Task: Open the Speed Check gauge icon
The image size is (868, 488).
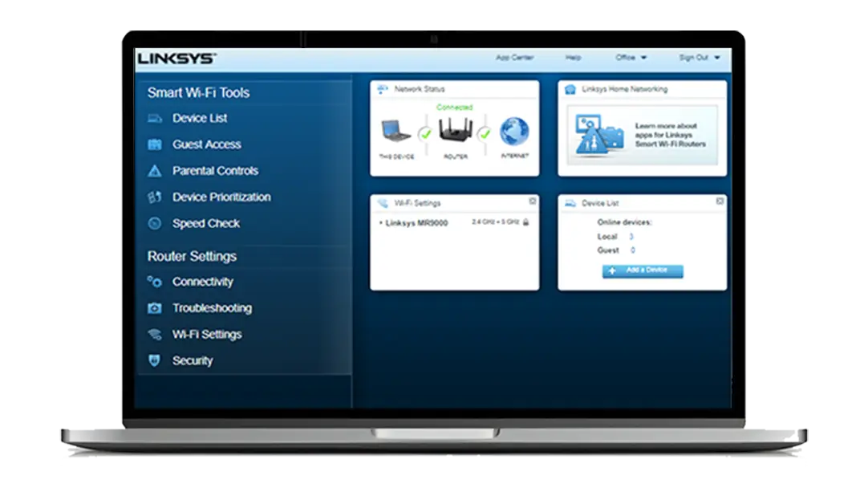Action: point(155,223)
